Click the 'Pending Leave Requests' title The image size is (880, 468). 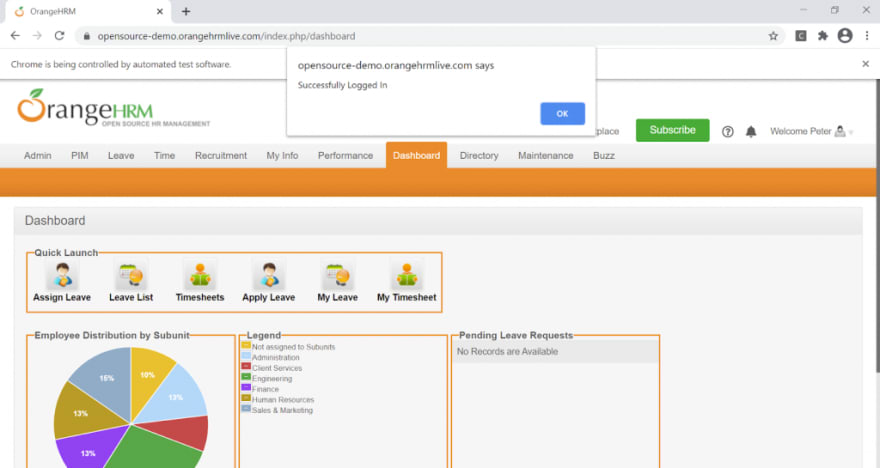tap(516, 336)
